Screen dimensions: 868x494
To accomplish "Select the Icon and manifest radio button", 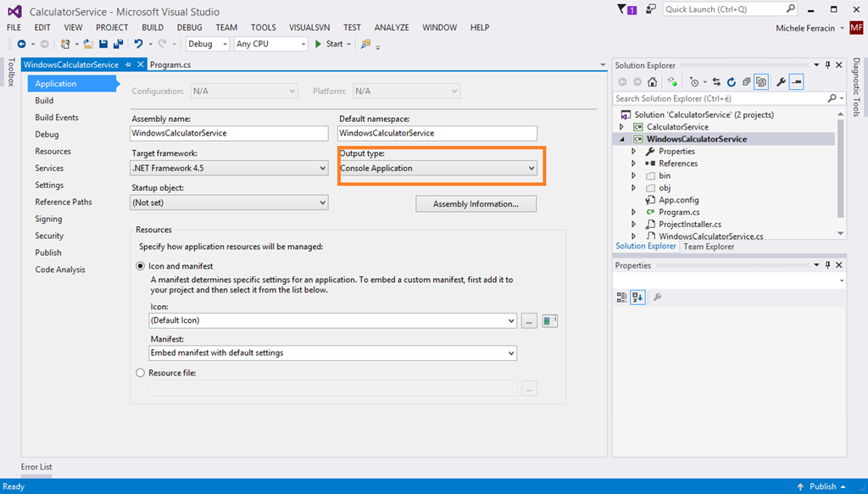I will click(141, 266).
